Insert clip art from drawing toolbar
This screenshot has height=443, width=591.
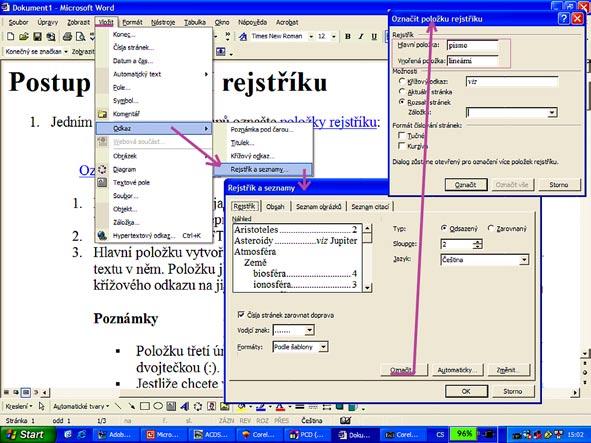[x=211, y=406]
